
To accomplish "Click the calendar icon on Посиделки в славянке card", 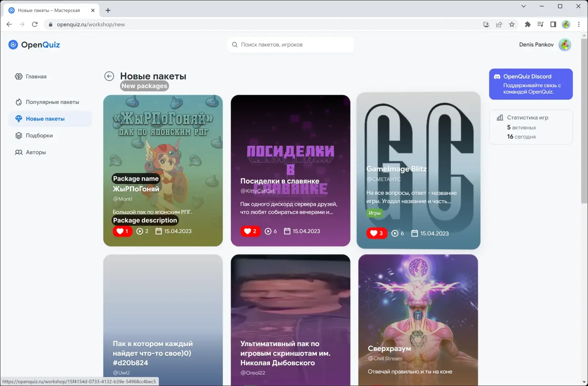I will click(287, 231).
